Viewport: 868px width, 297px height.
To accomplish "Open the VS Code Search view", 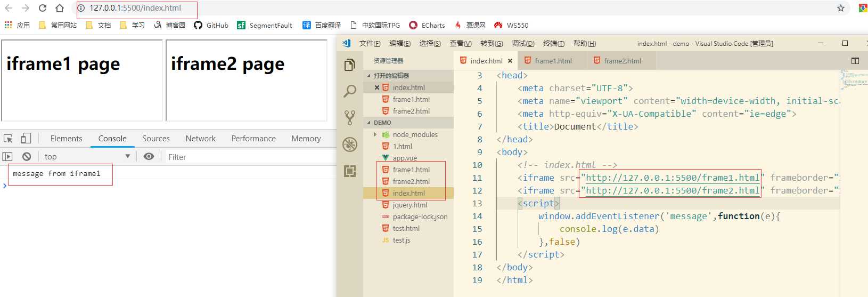I will [350, 91].
